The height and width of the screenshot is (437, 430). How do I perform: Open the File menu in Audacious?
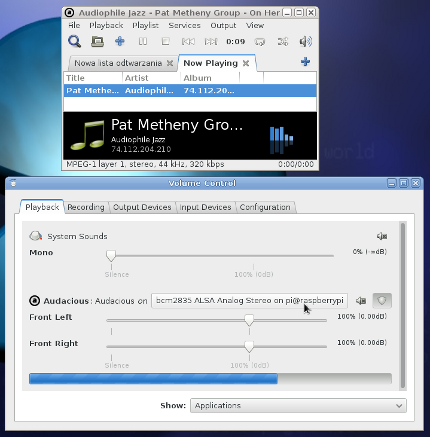[x=74, y=25]
